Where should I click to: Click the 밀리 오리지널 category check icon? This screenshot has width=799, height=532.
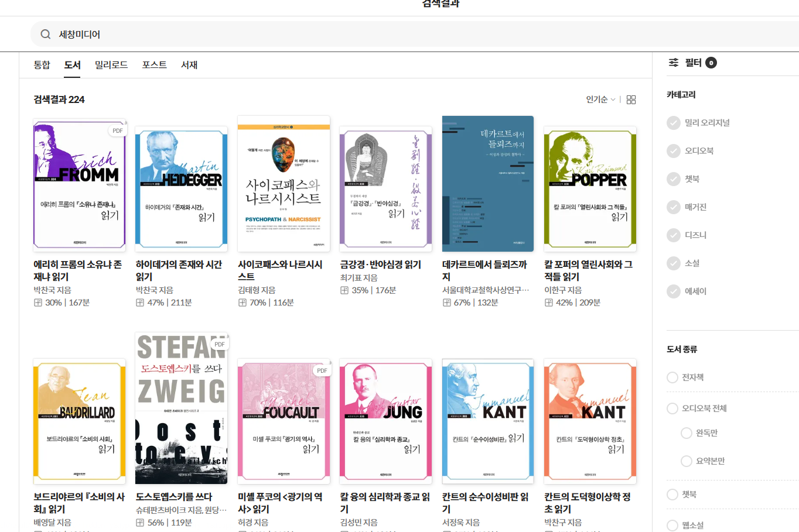[x=674, y=123]
